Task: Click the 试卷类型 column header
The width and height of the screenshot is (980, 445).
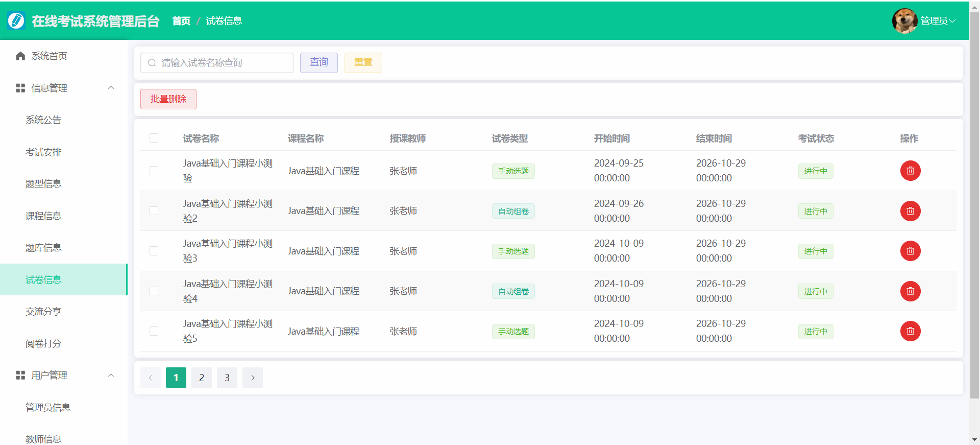Action: pyautogui.click(x=510, y=138)
